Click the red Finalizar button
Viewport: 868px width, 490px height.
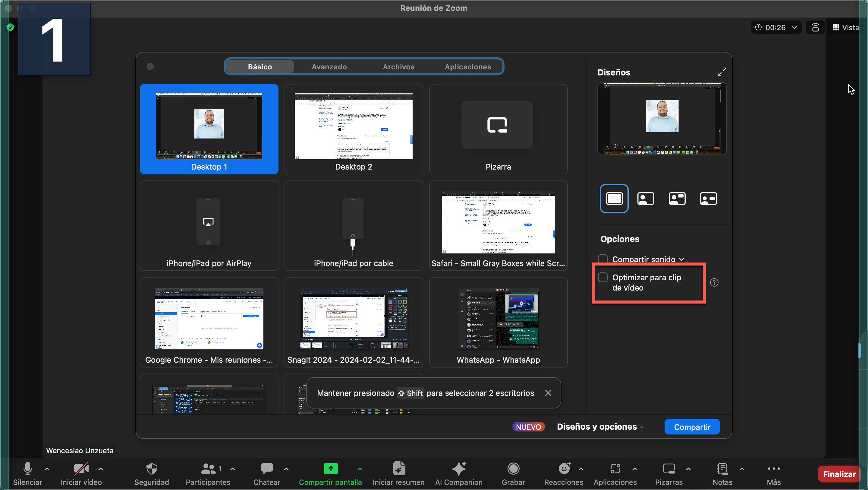pyautogui.click(x=839, y=474)
